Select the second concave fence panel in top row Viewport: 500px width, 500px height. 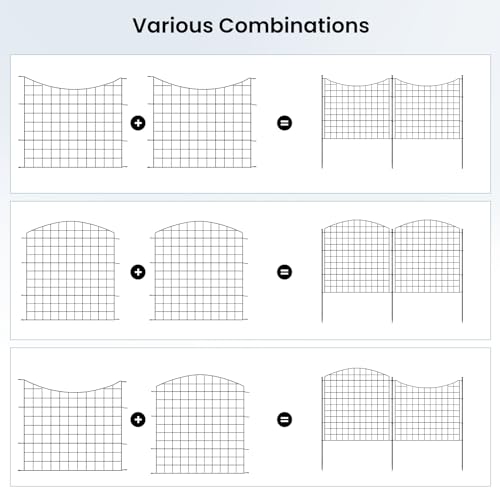(x=202, y=122)
